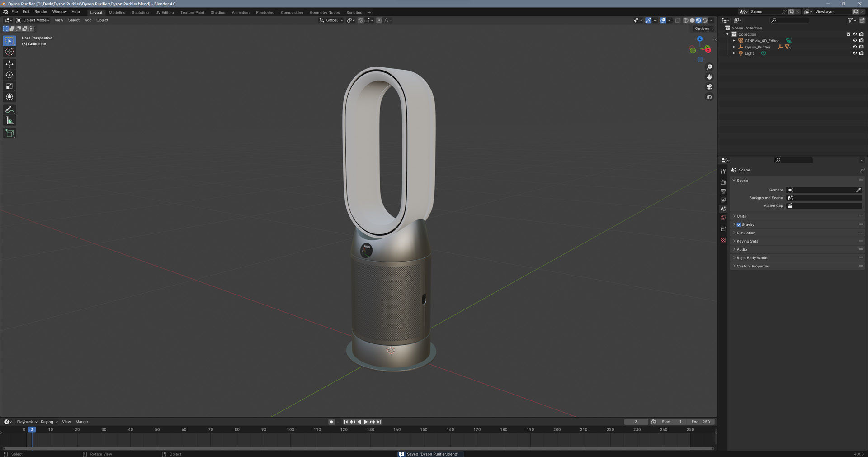Toggle the Gravity checkbox
Screen dimensions: 868x457
(x=739, y=224)
